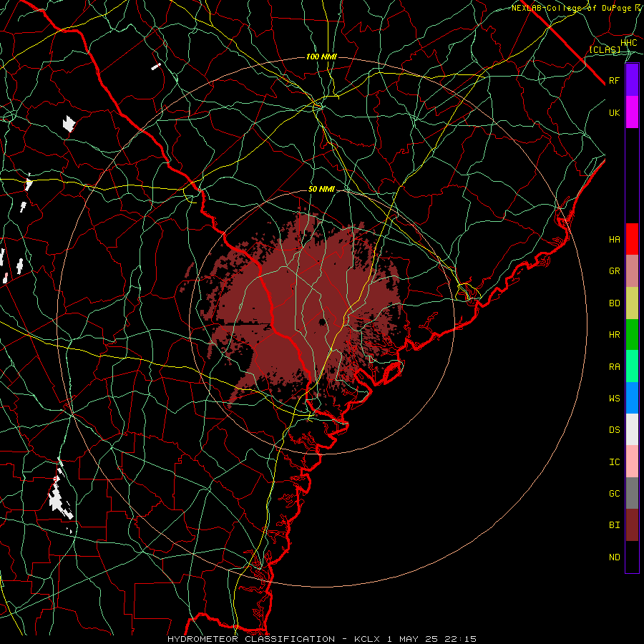Select the IC light-pink legend swatch

(632, 462)
